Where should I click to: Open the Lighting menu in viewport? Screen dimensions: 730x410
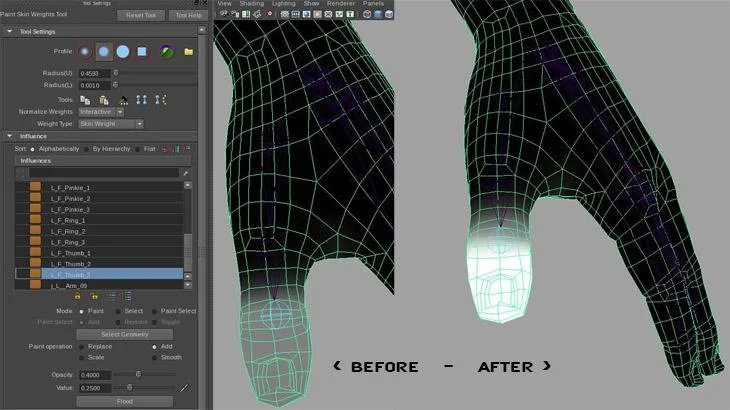click(284, 3)
